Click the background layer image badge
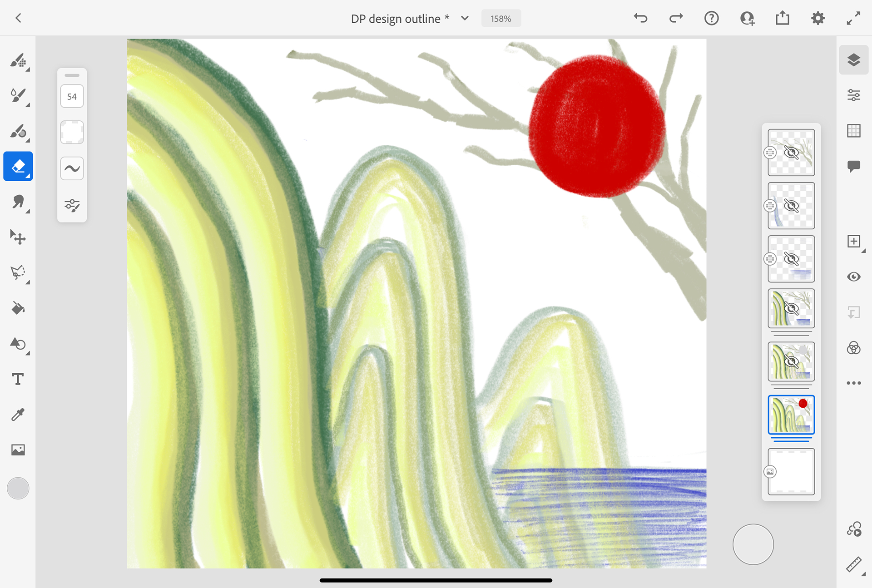Image resolution: width=872 pixels, height=588 pixels. [x=770, y=472]
